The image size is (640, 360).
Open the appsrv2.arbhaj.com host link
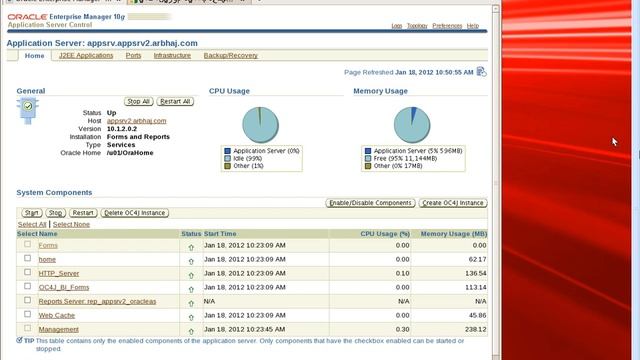pyautogui.click(x=136, y=121)
